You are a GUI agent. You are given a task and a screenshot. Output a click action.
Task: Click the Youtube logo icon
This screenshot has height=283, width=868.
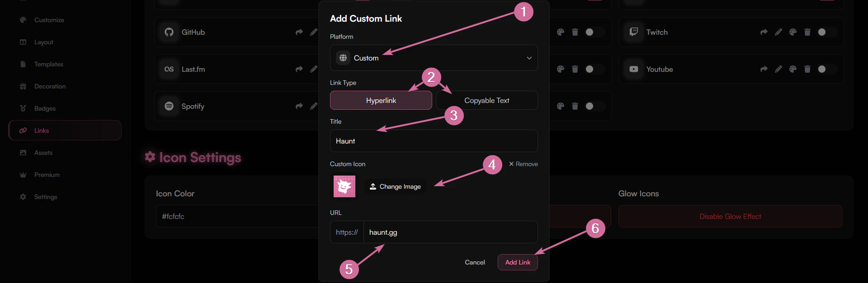click(x=634, y=69)
